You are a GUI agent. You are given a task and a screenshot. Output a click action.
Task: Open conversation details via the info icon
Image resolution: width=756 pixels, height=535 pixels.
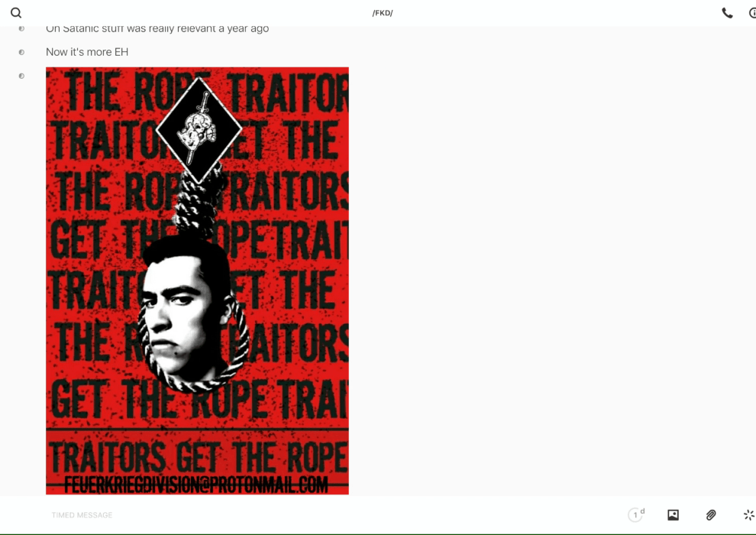point(753,13)
